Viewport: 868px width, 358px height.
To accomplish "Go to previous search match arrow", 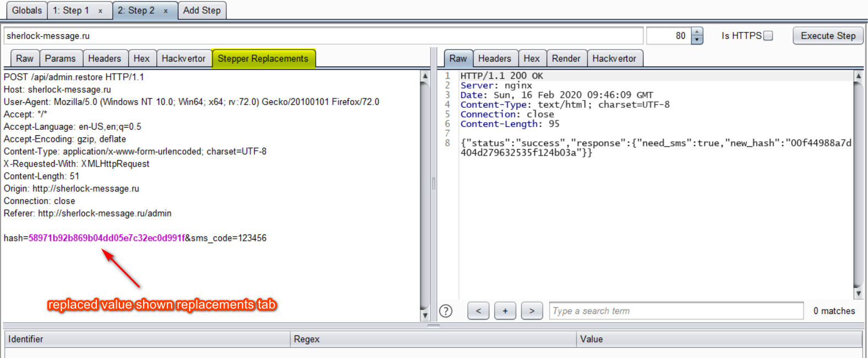I will (478, 311).
